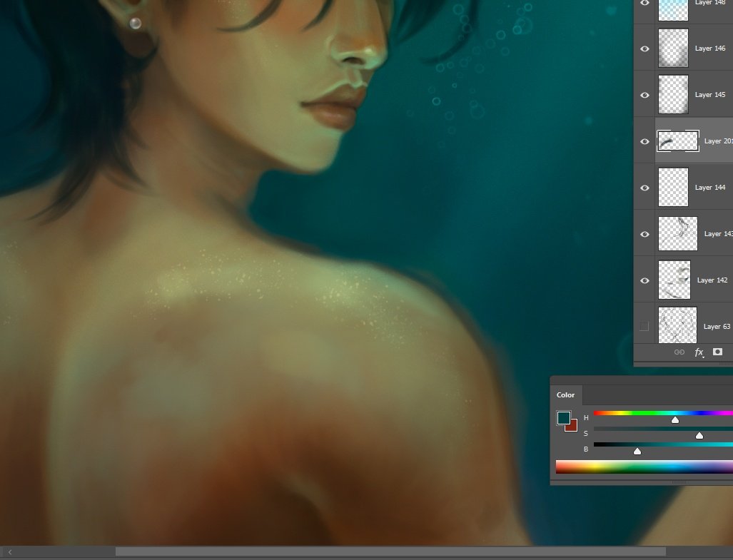This screenshot has height=560, width=733.
Task: Click the 'Layer 144' name text
Action: pyautogui.click(x=710, y=188)
